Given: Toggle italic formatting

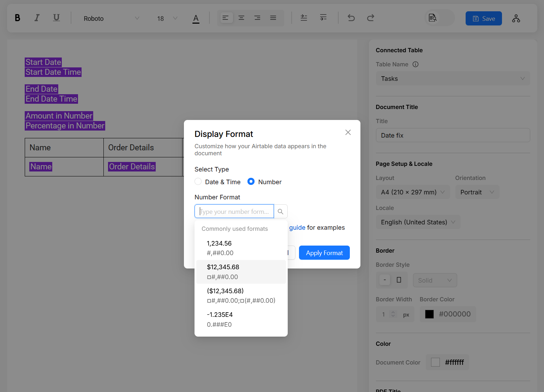Looking at the screenshot, I should pos(37,18).
